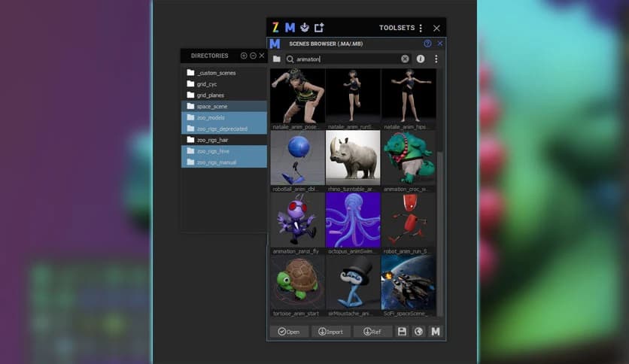Click the blue M icon in Toolsets header
This screenshot has height=364, width=629.
290,27
